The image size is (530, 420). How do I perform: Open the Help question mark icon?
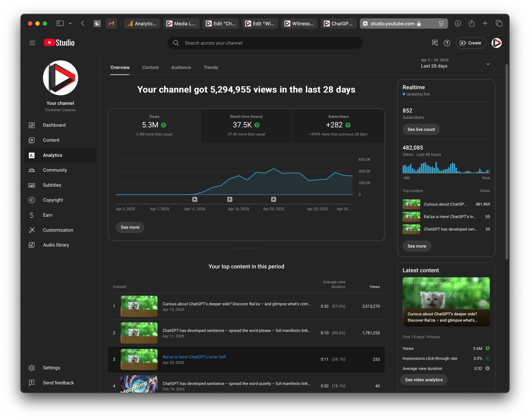tap(447, 43)
